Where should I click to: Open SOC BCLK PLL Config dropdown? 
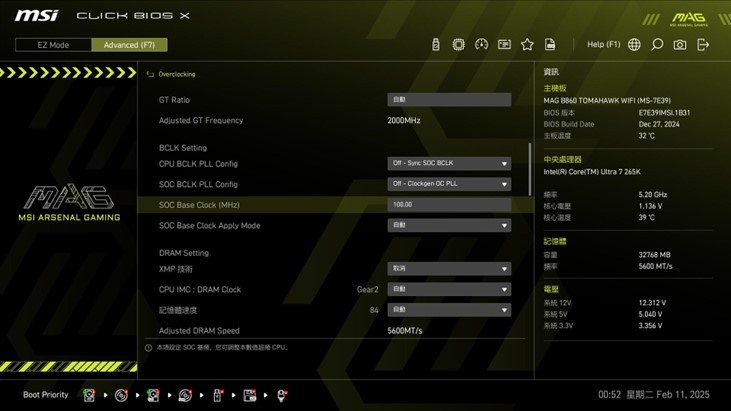449,184
